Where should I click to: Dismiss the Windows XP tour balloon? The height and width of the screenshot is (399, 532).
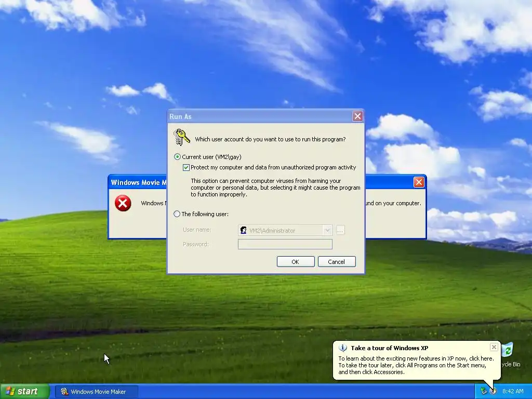click(494, 347)
